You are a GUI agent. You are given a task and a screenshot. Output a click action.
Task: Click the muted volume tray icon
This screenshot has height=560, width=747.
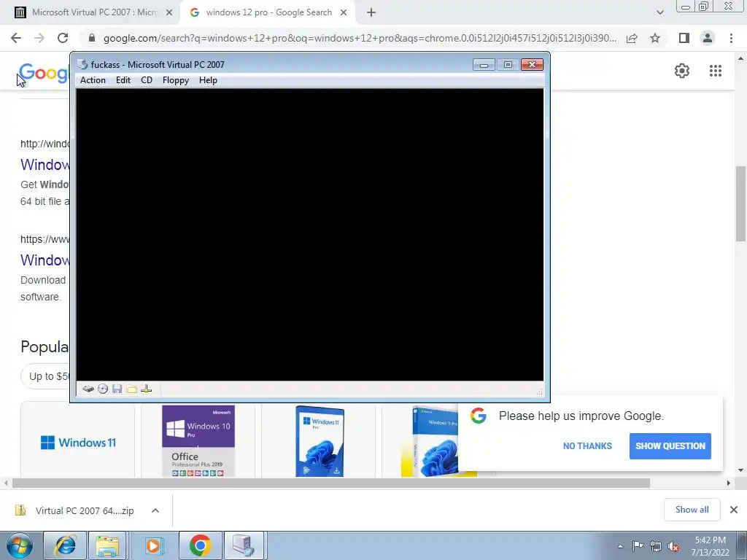click(673, 546)
